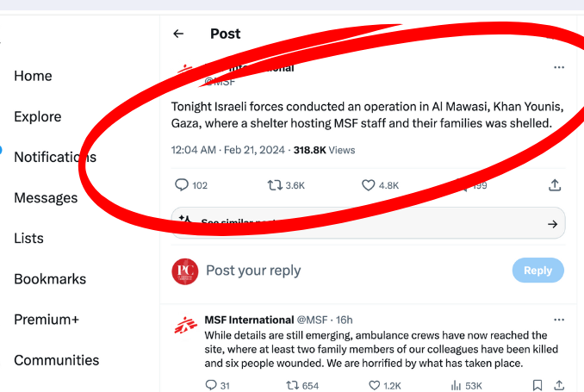
Task: Click the back arrow beside Post
Action: (x=178, y=34)
